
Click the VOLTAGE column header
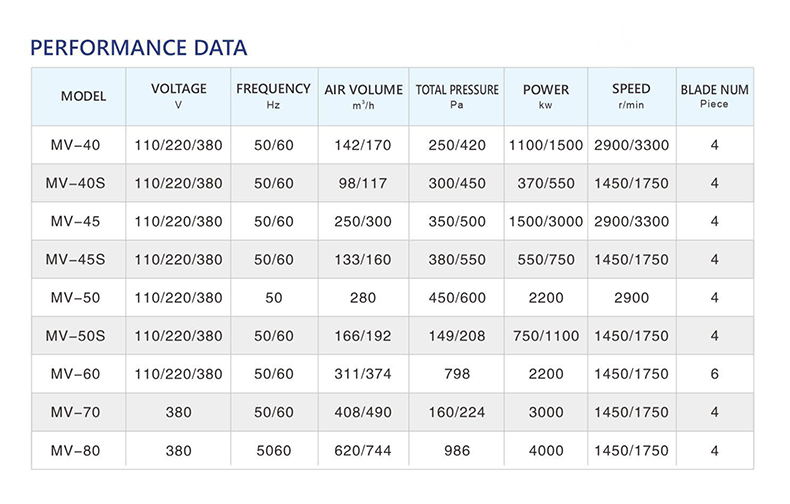[178, 96]
